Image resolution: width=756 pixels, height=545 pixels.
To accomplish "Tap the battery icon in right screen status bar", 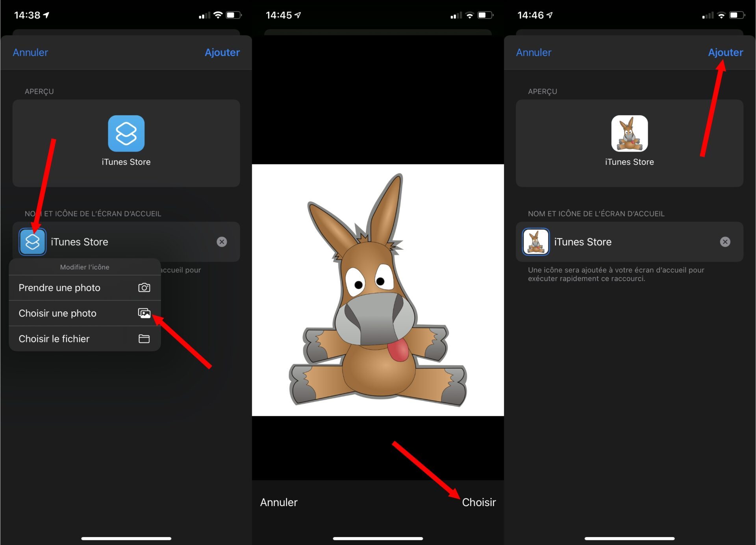I will 737,15.
